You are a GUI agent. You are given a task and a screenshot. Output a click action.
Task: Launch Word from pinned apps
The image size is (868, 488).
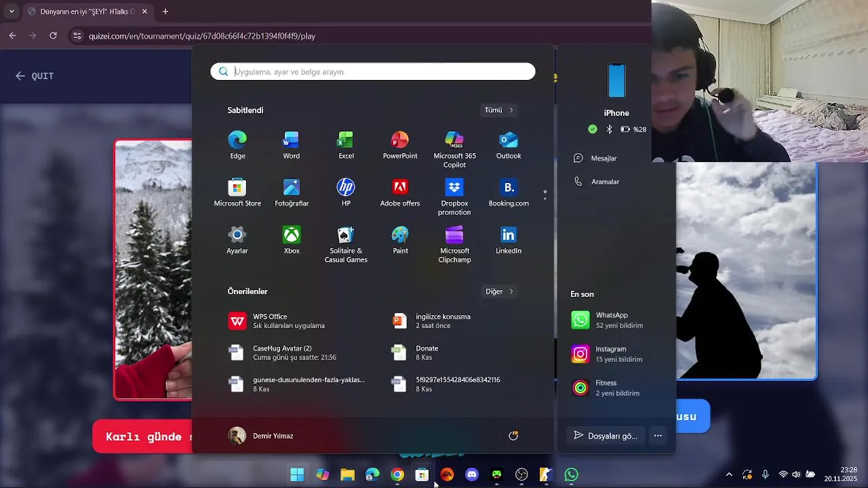[x=292, y=146]
